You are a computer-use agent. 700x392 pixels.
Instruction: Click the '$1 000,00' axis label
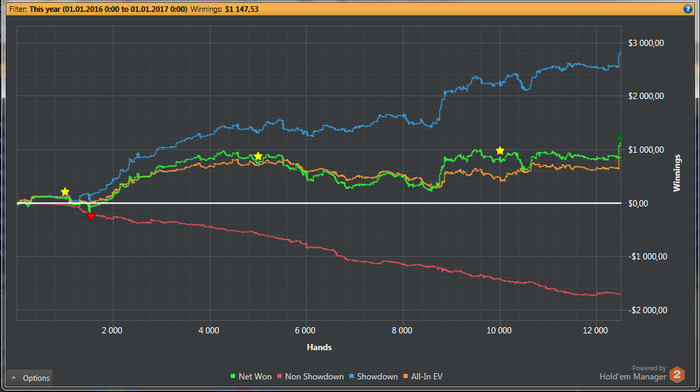(646, 150)
